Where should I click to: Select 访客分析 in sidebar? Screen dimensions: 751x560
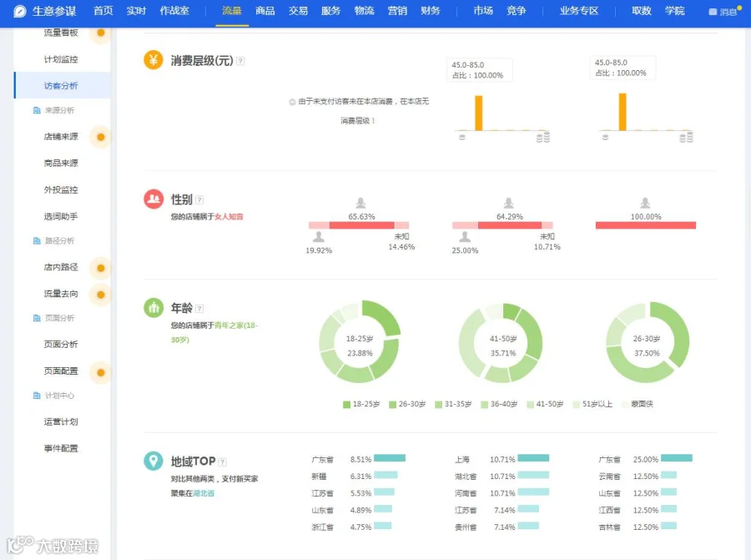click(61, 86)
